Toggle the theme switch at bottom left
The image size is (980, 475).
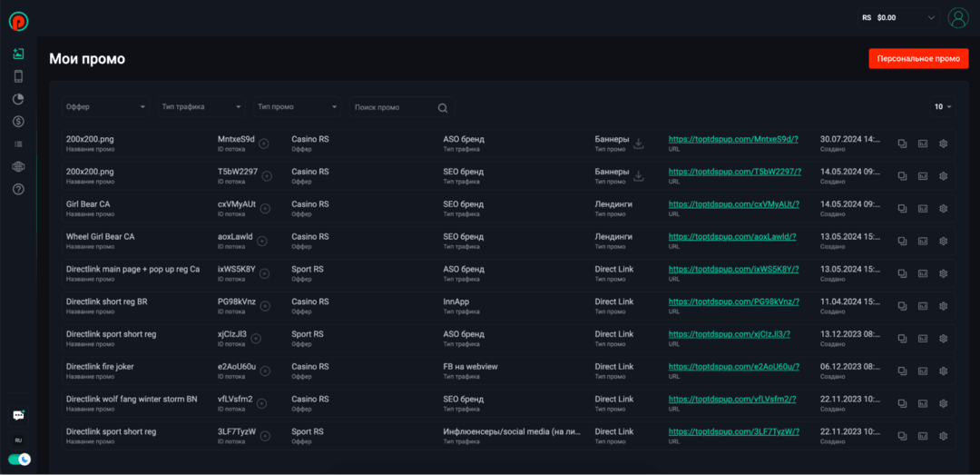[19, 460]
